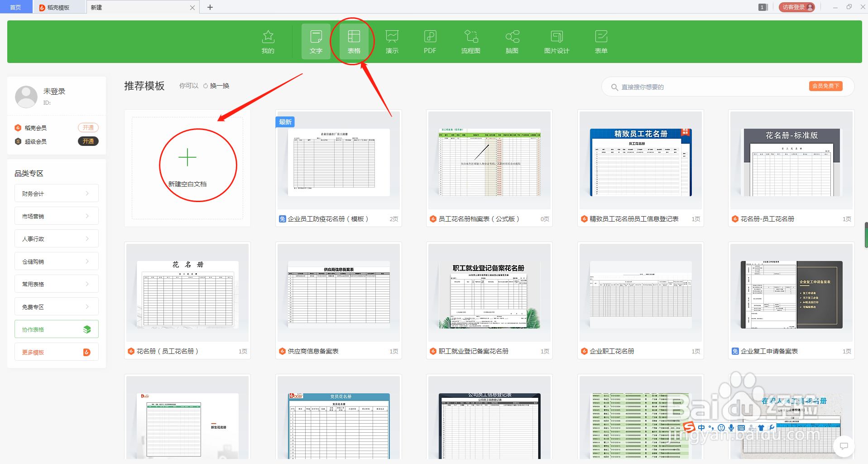Screen dimensions: 868x464
Task: Open the 表单 form tool
Action: pos(601,41)
